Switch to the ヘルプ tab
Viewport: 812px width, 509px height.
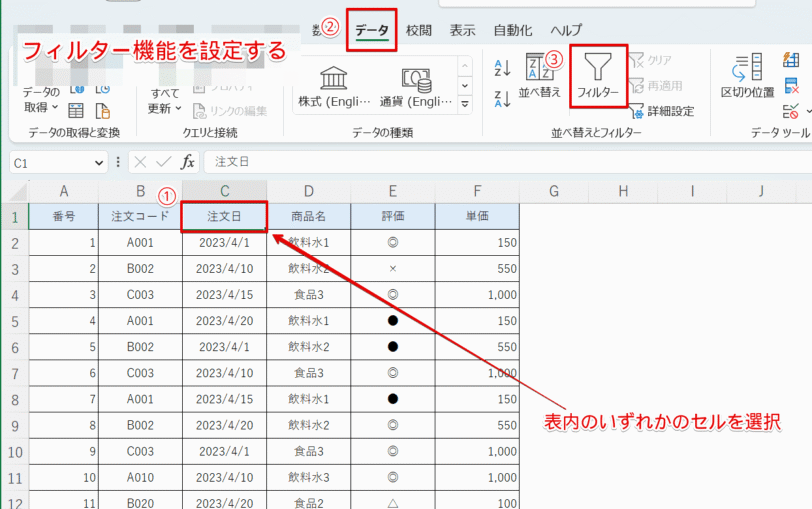click(567, 30)
